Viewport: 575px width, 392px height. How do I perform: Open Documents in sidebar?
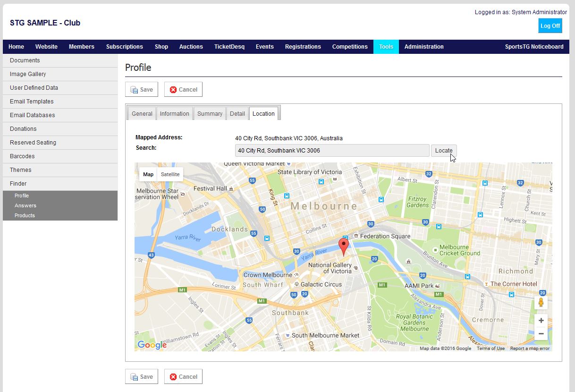coord(60,60)
